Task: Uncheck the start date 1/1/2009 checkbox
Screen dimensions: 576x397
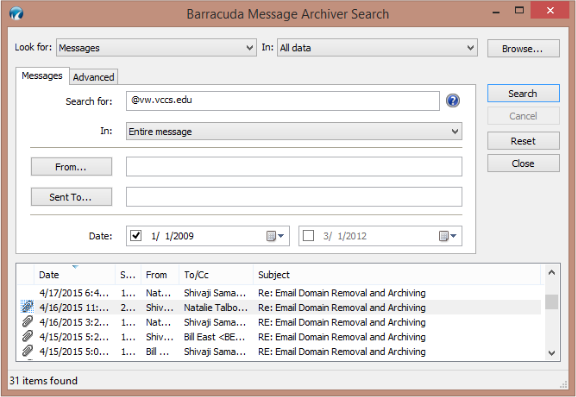Action: 136,235
